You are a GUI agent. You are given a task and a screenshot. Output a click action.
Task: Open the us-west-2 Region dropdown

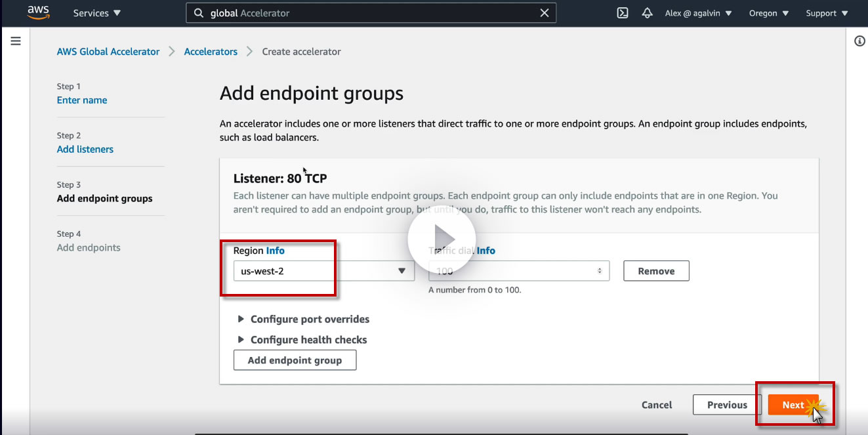pos(324,271)
